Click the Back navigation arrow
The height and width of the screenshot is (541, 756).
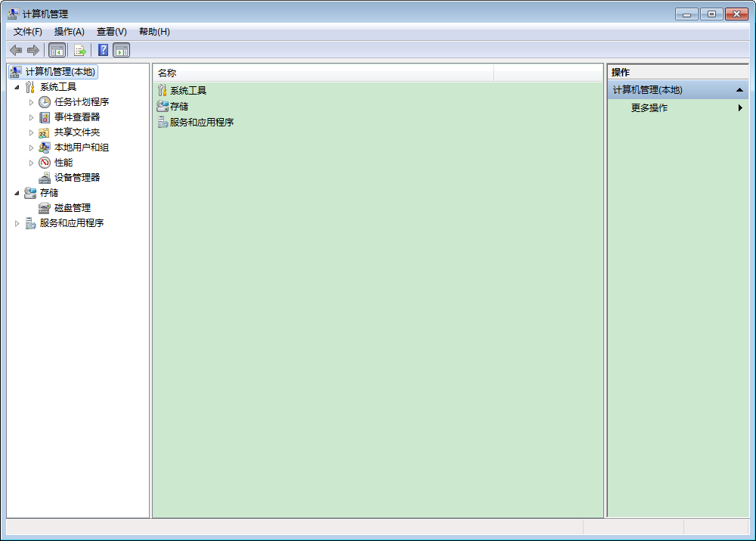coord(16,50)
